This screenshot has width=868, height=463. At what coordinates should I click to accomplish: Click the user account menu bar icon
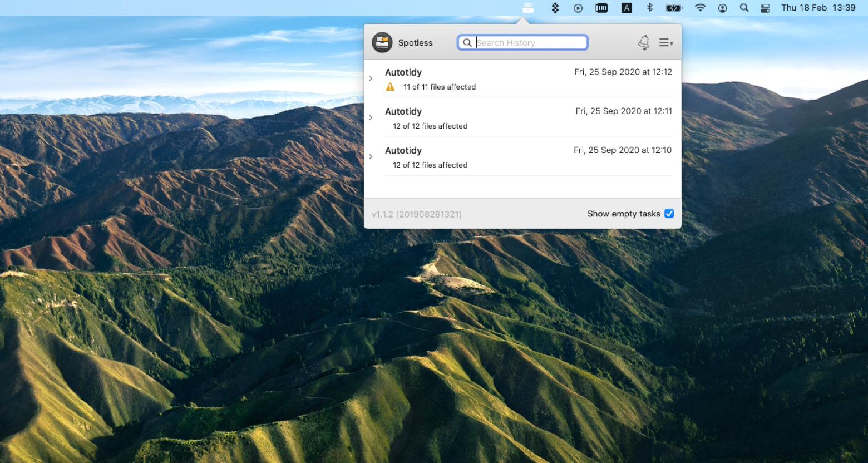click(723, 8)
